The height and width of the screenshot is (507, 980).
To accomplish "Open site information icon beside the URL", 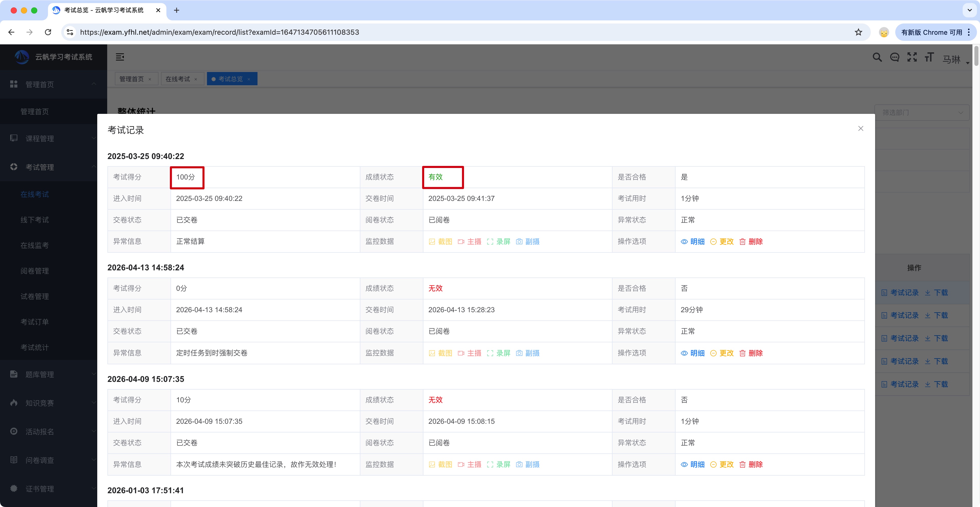I will (70, 32).
